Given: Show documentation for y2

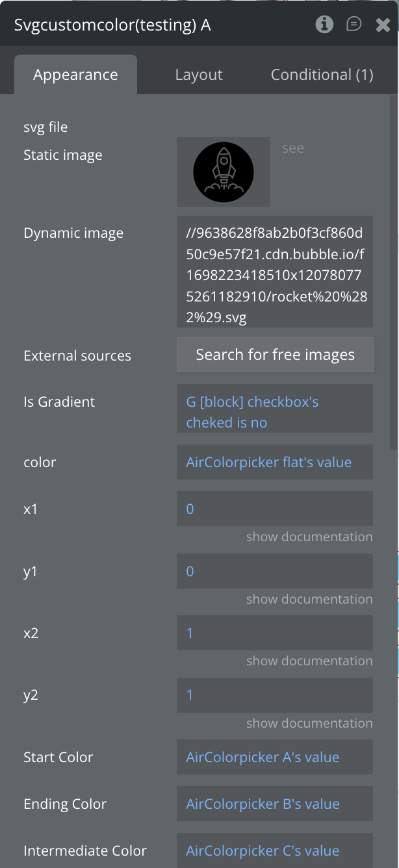Looking at the screenshot, I should pyautogui.click(x=309, y=723).
